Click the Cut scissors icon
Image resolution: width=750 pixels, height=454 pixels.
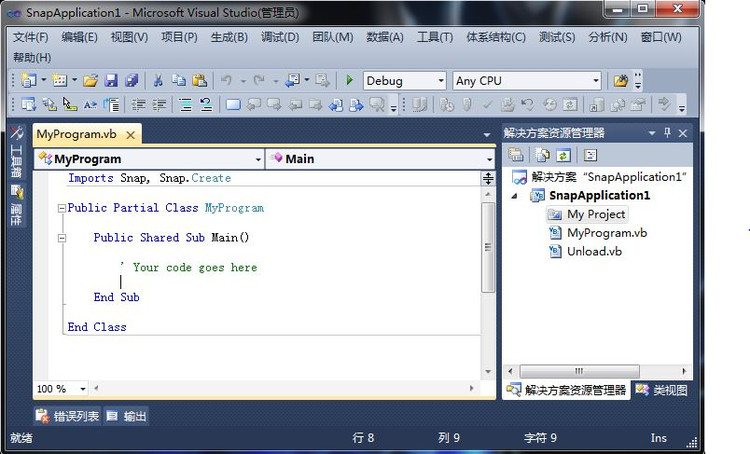tap(158, 81)
